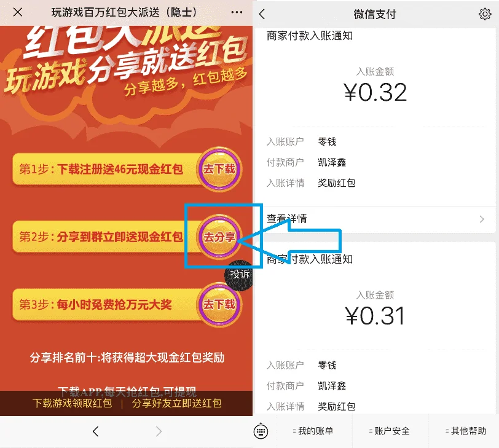The height and width of the screenshot is (448, 499).
Task: Tap the 去下载 button for step 1
Action: coord(219,169)
